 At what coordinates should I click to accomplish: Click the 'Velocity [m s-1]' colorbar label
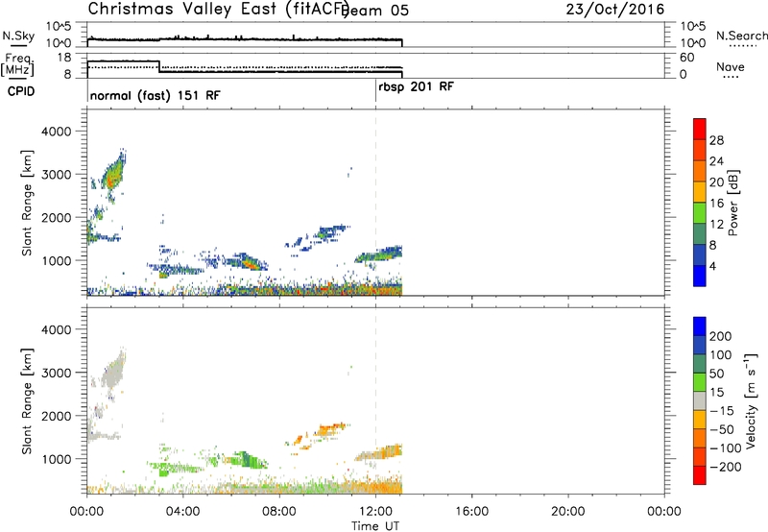point(752,400)
